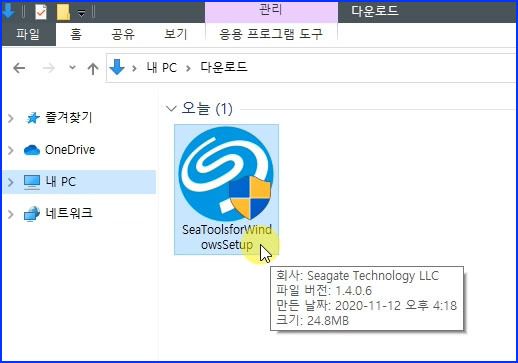Click the OneDrive cloud icon
This screenshot has height=363, width=518.
pos(32,150)
